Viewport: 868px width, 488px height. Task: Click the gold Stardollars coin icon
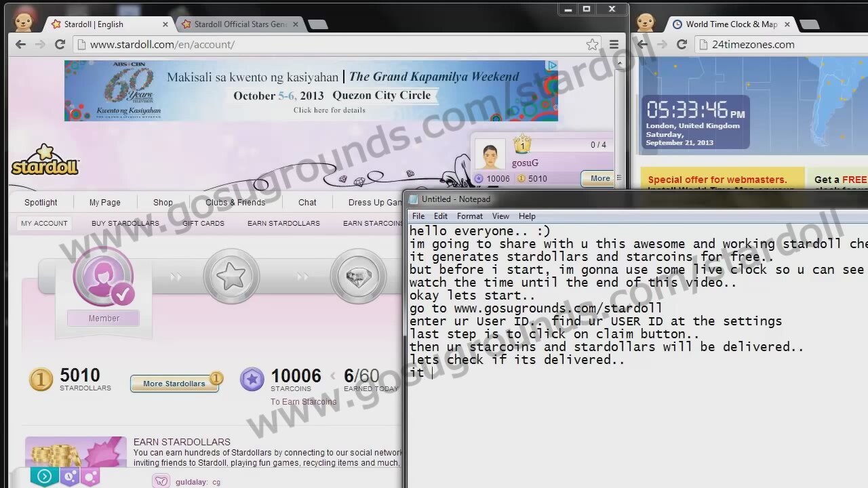[x=41, y=380]
